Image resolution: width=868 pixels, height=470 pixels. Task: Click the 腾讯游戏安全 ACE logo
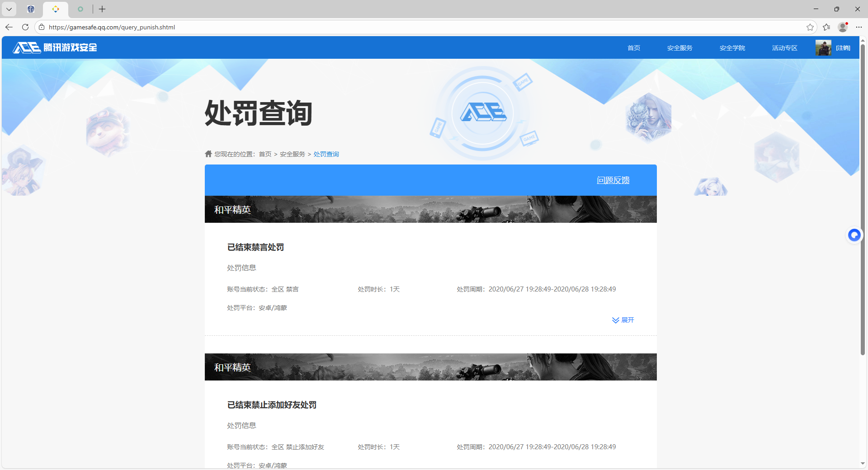click(54, 47)
